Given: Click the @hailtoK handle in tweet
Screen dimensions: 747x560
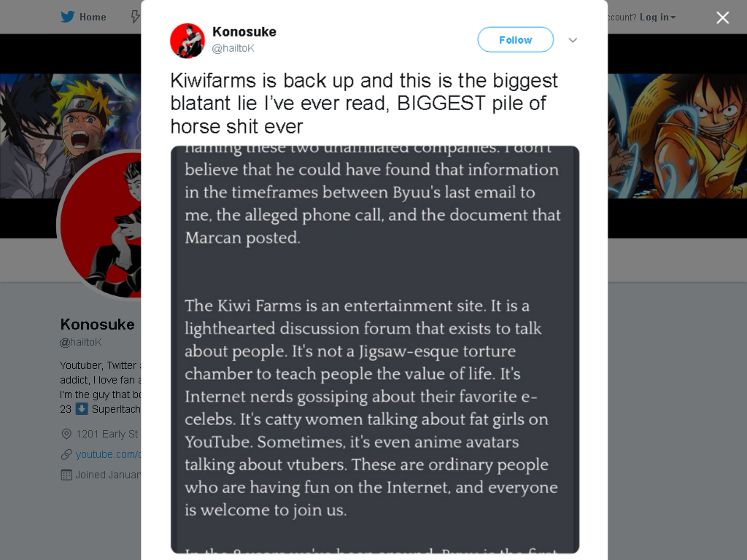Looking at the screenshot, I should 233,48.
